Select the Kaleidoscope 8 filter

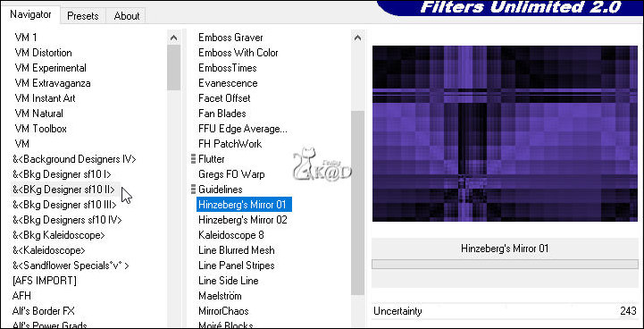click(231, 235)
